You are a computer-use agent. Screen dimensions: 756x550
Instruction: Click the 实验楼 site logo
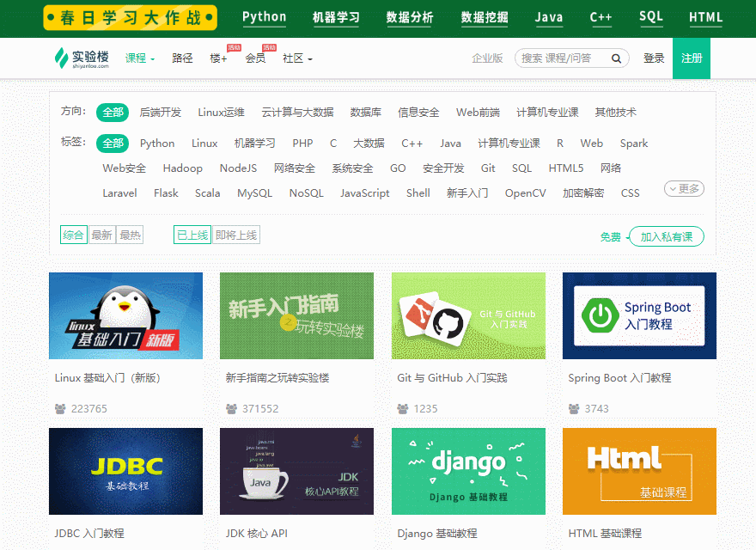coord(82,58)
